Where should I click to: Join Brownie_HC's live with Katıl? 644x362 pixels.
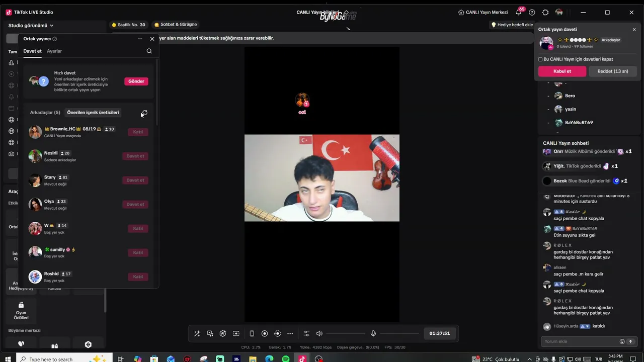coord(138,132)
